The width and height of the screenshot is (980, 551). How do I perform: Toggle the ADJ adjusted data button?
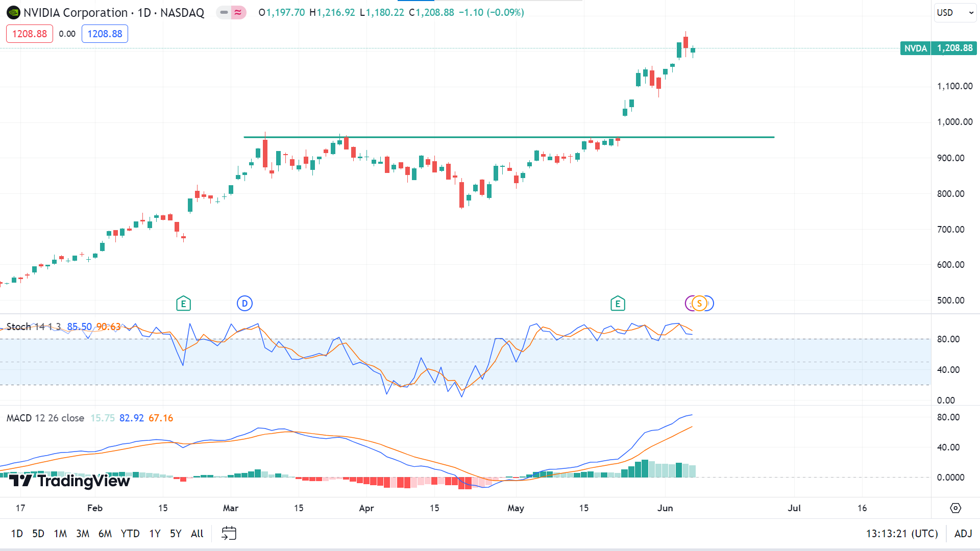click(963, 534)
